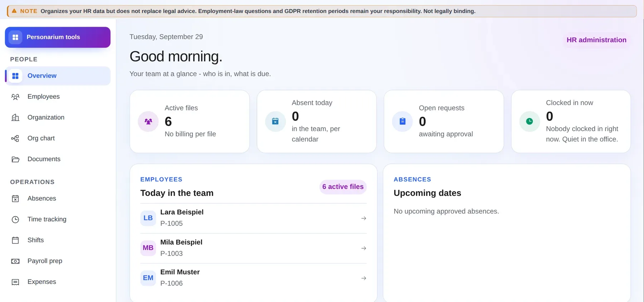Click the Expenses receipt icon
644x302 pixels.
tap(15, 282)
